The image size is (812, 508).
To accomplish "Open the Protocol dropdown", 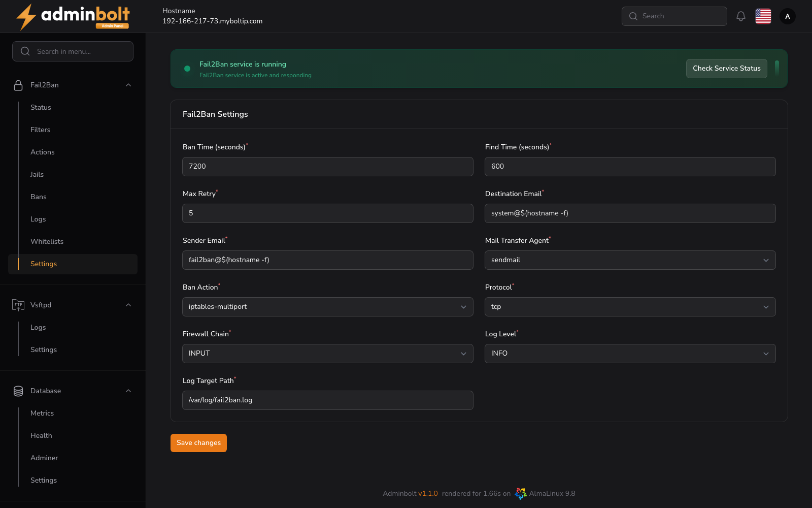I will [630, 307].
